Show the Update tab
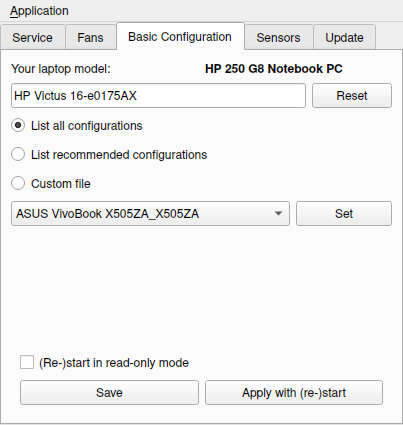 tap(344, 37)
